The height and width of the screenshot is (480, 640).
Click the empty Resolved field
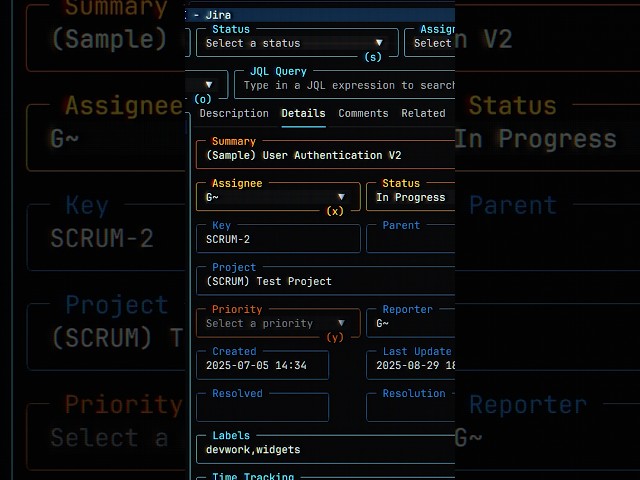[x=262, y=407]
